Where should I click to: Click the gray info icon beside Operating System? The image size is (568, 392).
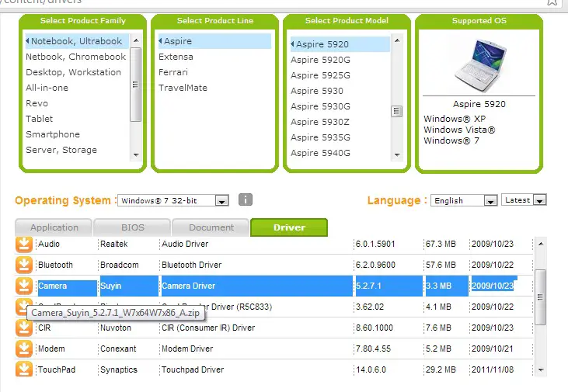(246, 199)
